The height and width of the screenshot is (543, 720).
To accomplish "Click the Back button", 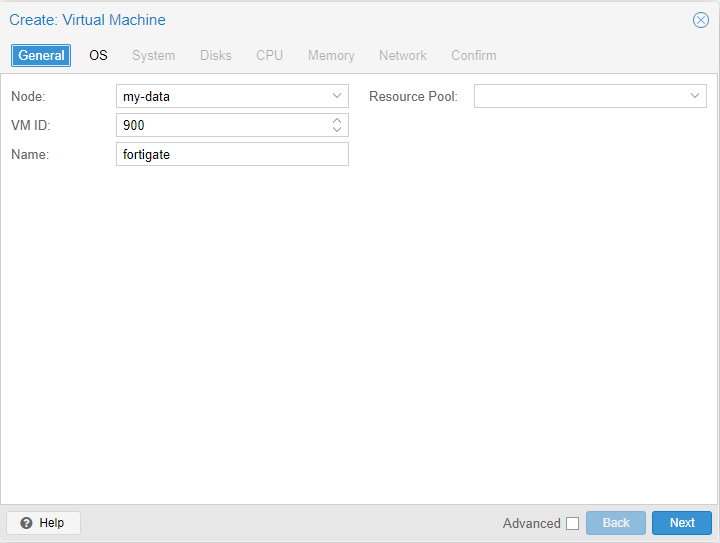I will pyautogui.click(x=615, y=523).
